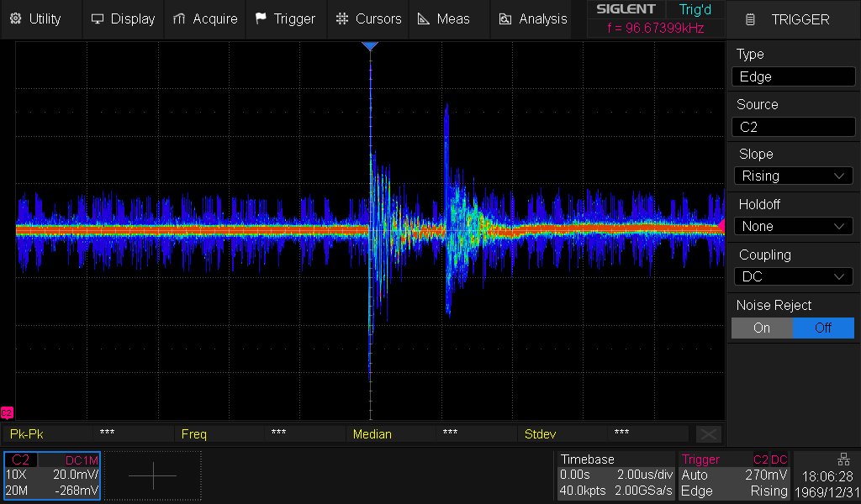Close the measurement bar with X
The image size is (861, 504).
708,433
